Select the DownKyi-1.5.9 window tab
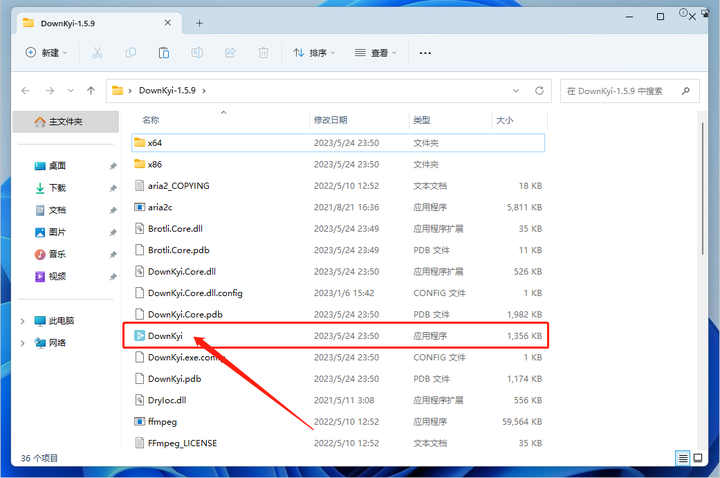Image resolution: width=720 pixels, height=478 pixels. pyautogui.click(x=99, y=23)
